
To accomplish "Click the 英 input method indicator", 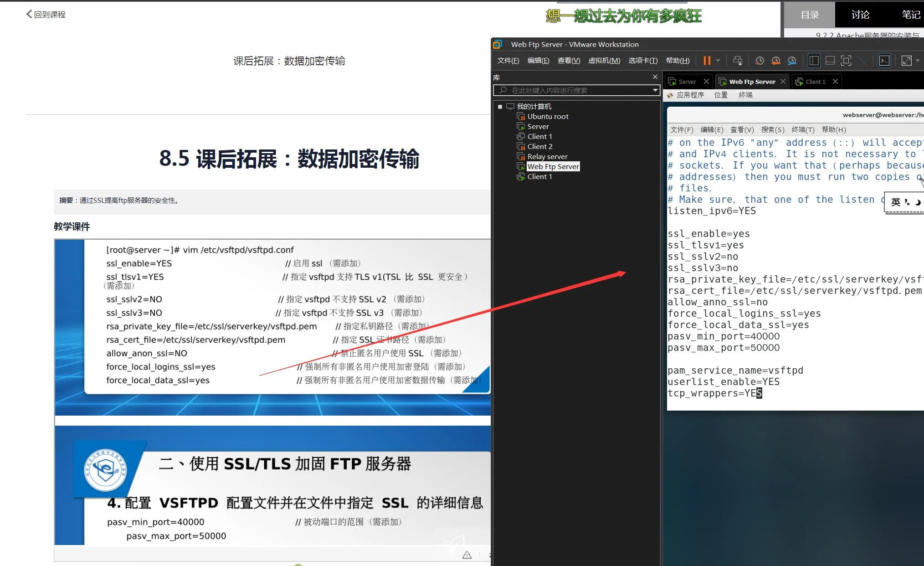I will (x=896, y=202).
